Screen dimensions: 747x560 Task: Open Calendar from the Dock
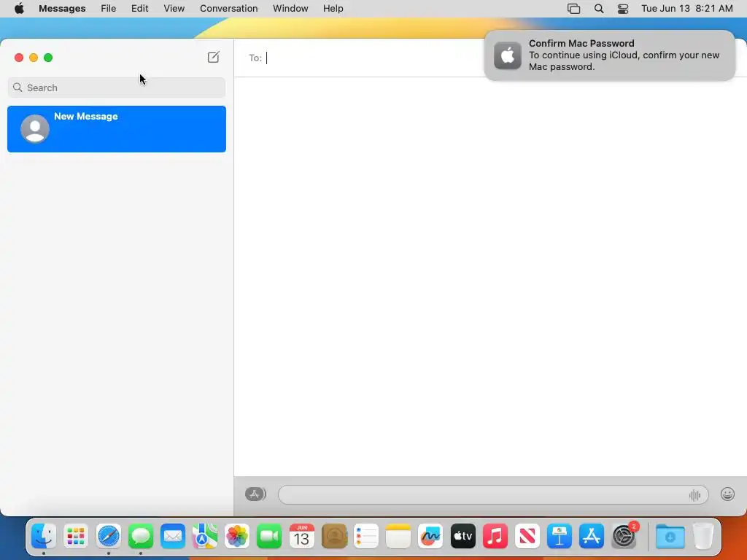pos(301,536)
